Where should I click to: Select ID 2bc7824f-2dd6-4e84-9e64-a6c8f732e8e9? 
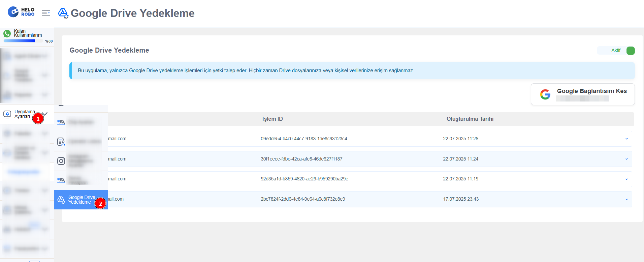point(303,199)
